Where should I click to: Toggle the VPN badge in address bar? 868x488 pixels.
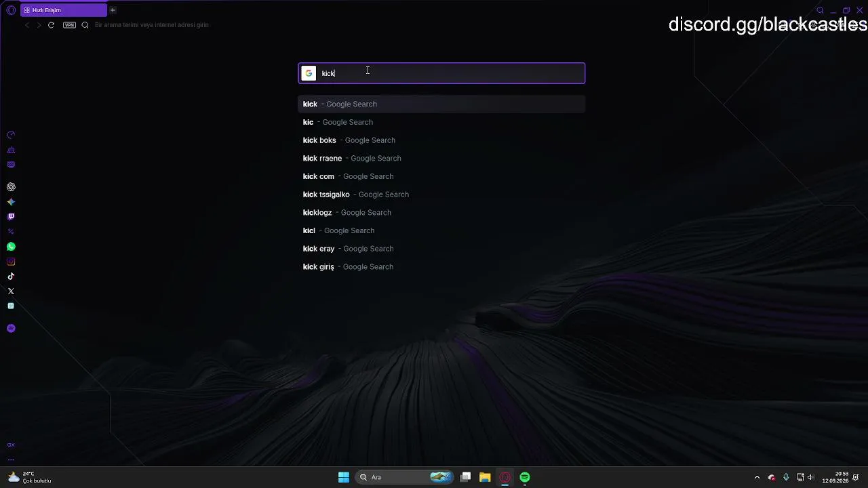coord(69,25)
